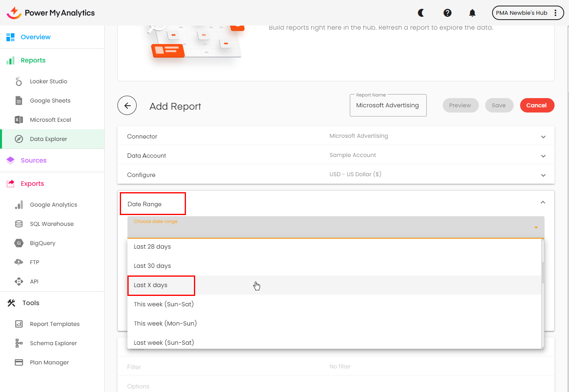The image size is (569, 392).
Task: Click the Schema Explorer icon
Action: [19, 343]
